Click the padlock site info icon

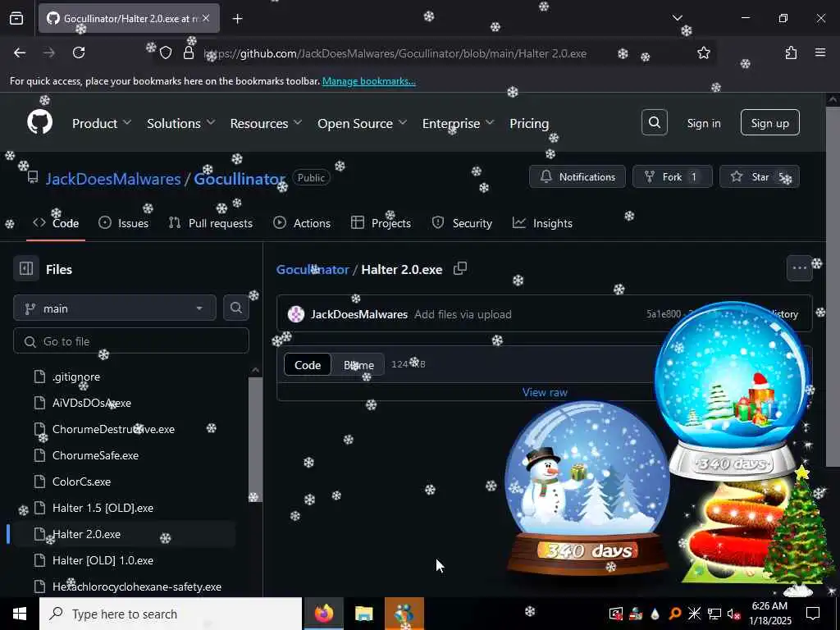click(189, 53)
